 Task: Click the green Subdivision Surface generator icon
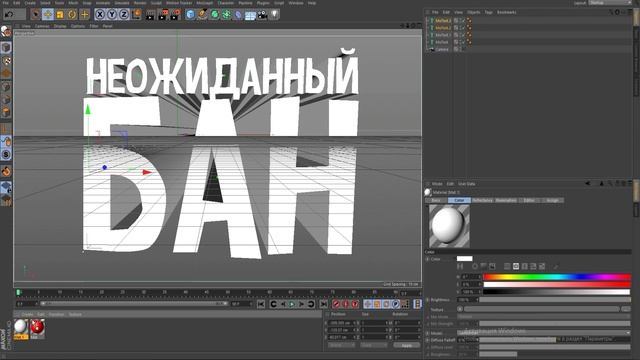coord(214,15)
